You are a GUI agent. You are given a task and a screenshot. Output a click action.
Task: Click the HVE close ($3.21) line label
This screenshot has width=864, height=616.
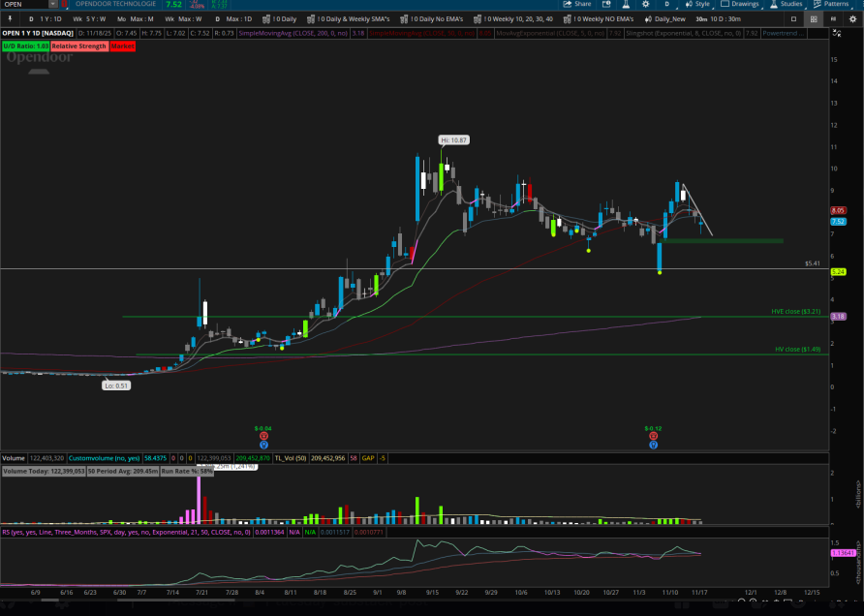[x=795, y=311]
